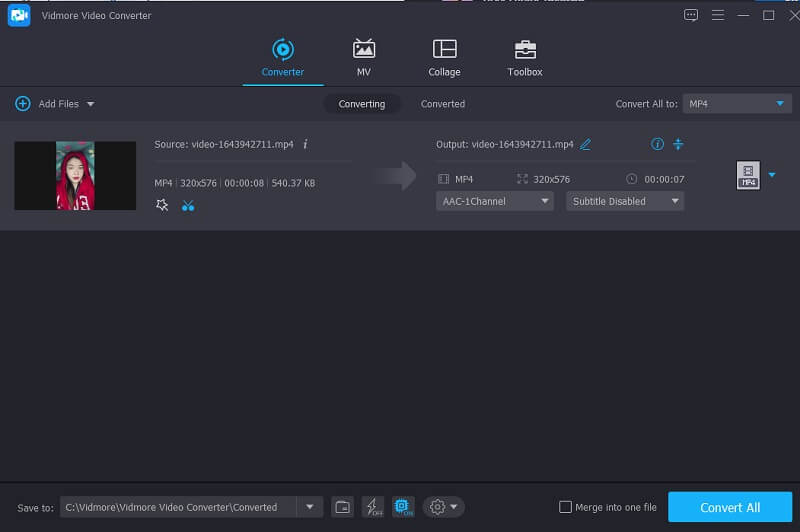This screenshot has width=800, height=532.
Task: Expand the Convert All to MP4 dropdown
Action: tap(738, 104)
